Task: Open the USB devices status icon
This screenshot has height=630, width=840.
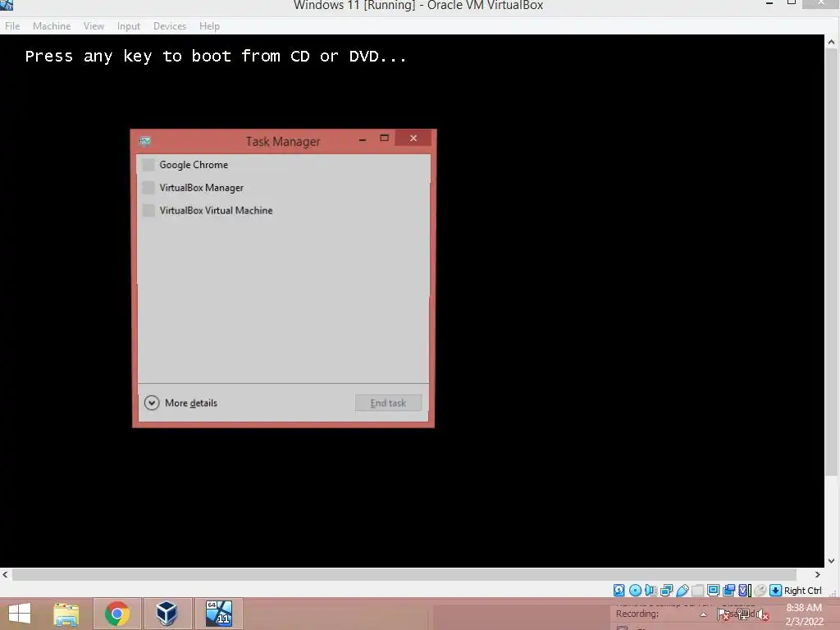Action: tap(682, 591)
